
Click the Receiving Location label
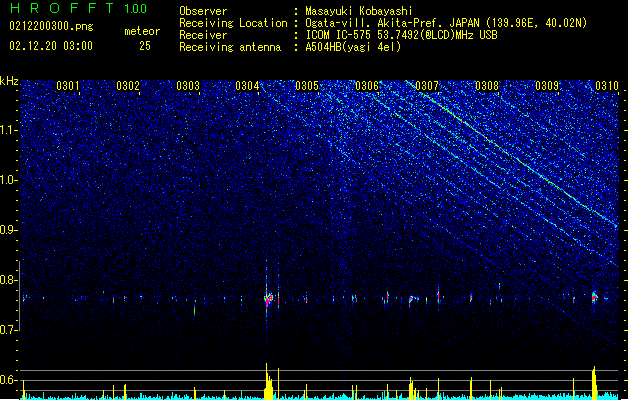click(x=233, y=23)
